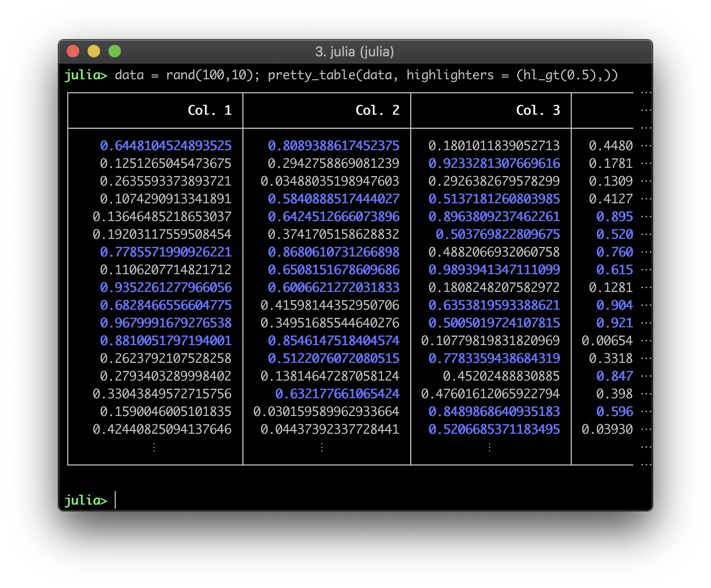Click highlighted value 0.9679991679276538

166,323
